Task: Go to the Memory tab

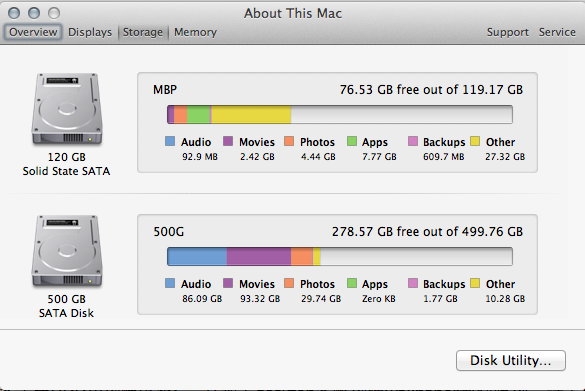Action: [195, 32]
